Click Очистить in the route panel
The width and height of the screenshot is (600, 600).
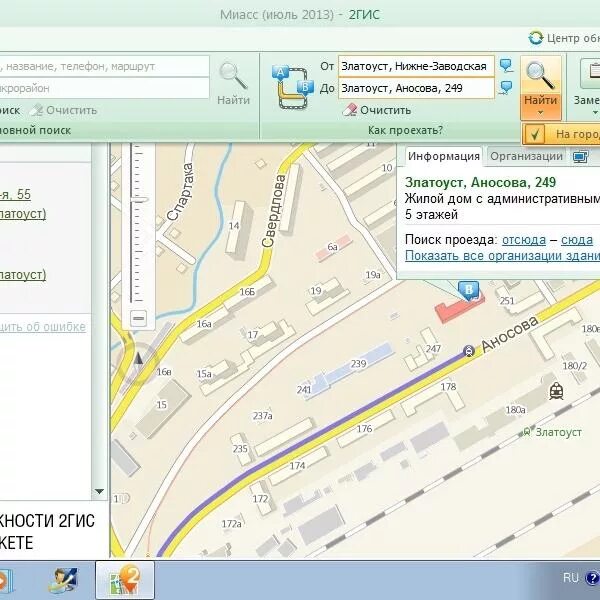tap(385, 110)
